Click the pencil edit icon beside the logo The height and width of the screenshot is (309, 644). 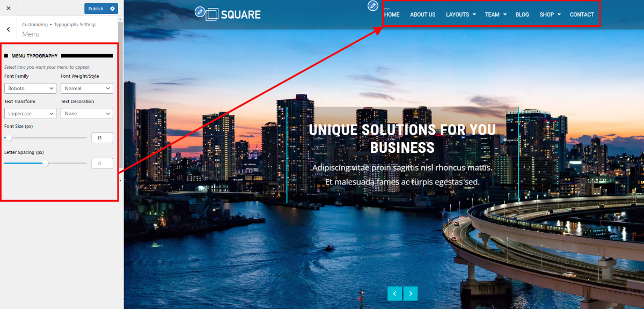click(x=200, y=11)
